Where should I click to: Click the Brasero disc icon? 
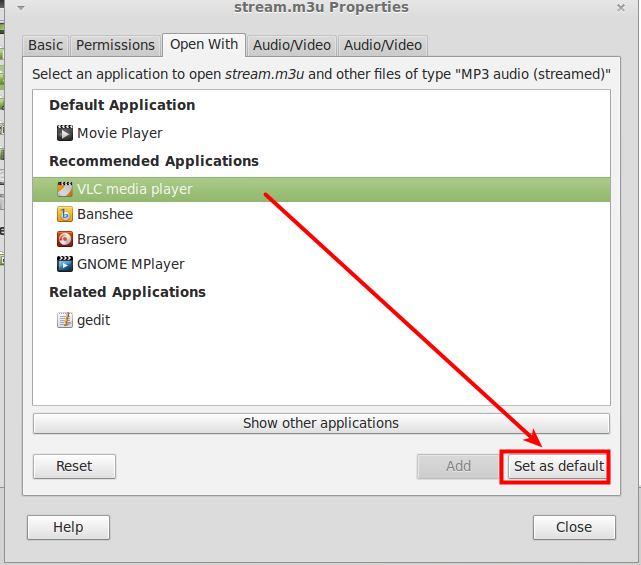65,239
